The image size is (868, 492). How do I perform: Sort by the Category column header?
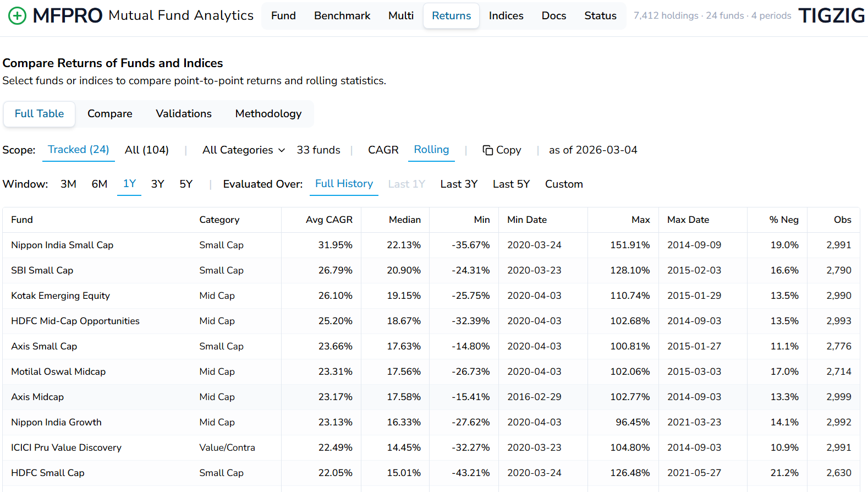click(x=219, y=220)
